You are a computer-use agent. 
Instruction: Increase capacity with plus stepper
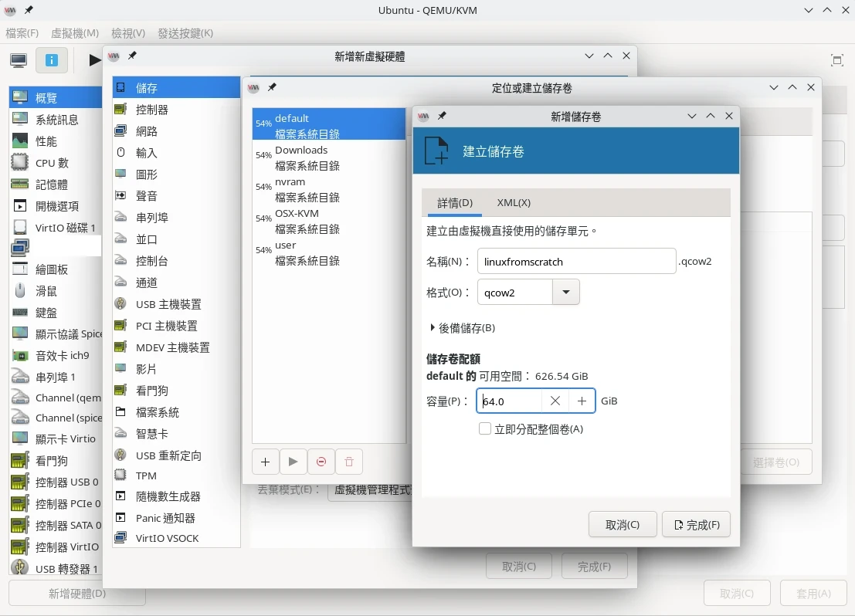tap(582, 401)
